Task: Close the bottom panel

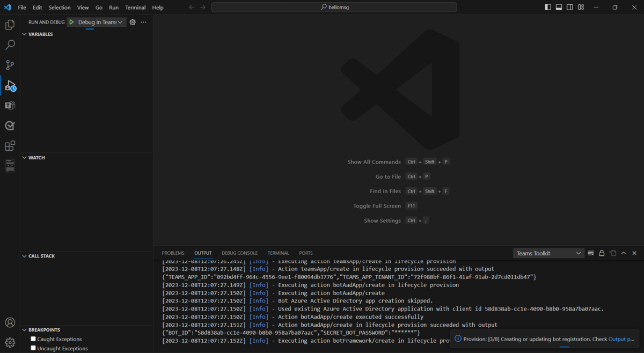Action: coord(634,253)
